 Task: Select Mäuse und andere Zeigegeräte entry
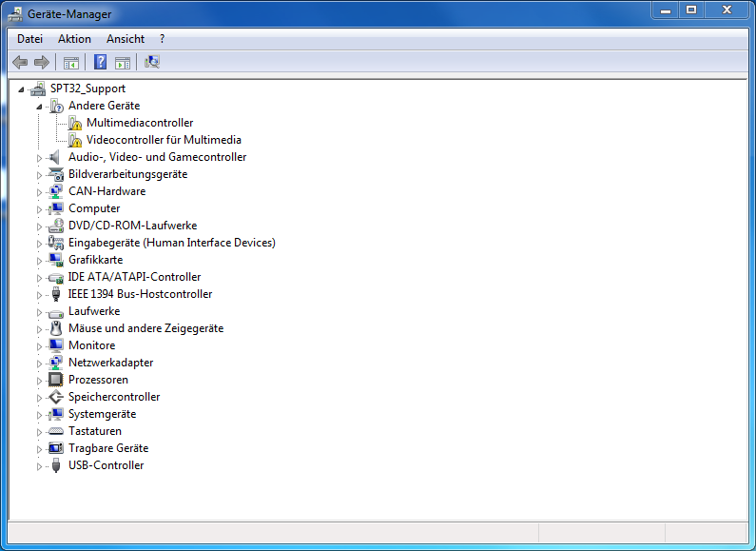(x=145, y=328)
